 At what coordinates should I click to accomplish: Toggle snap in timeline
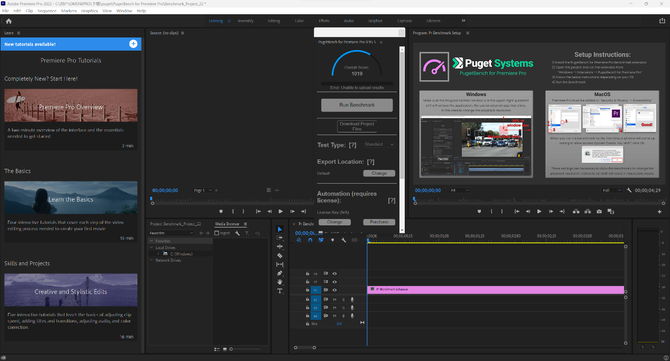pyautogui.click(x=310, y=240)
